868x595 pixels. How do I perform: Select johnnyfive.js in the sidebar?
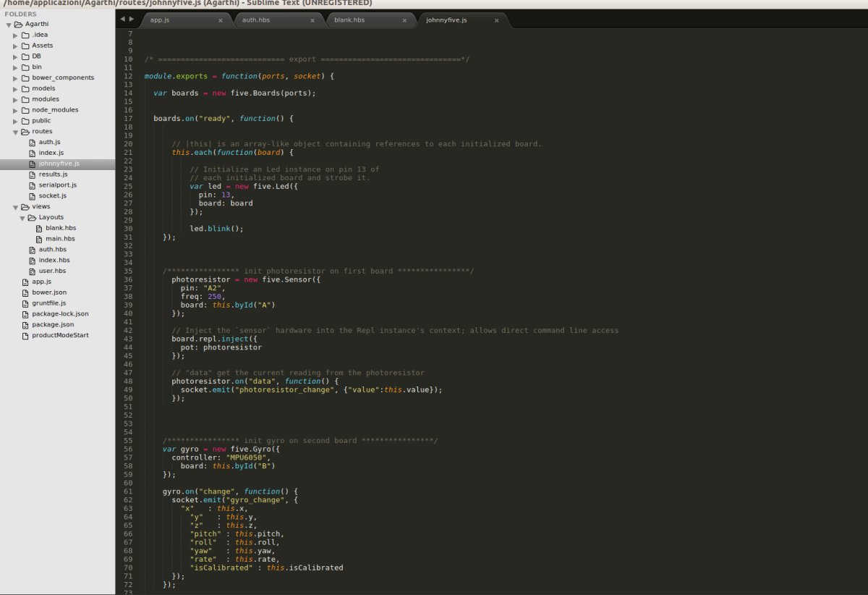[x=59, y=164]
